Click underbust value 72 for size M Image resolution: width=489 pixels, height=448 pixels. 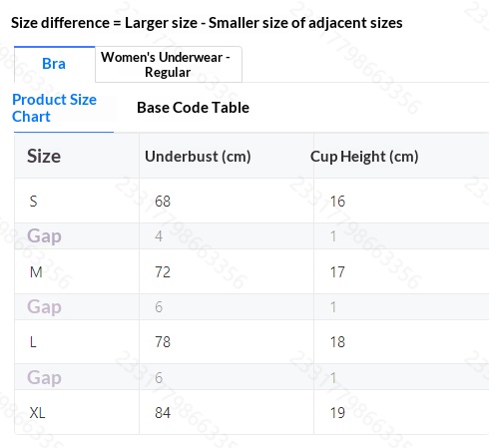click(x=163, y=272)
